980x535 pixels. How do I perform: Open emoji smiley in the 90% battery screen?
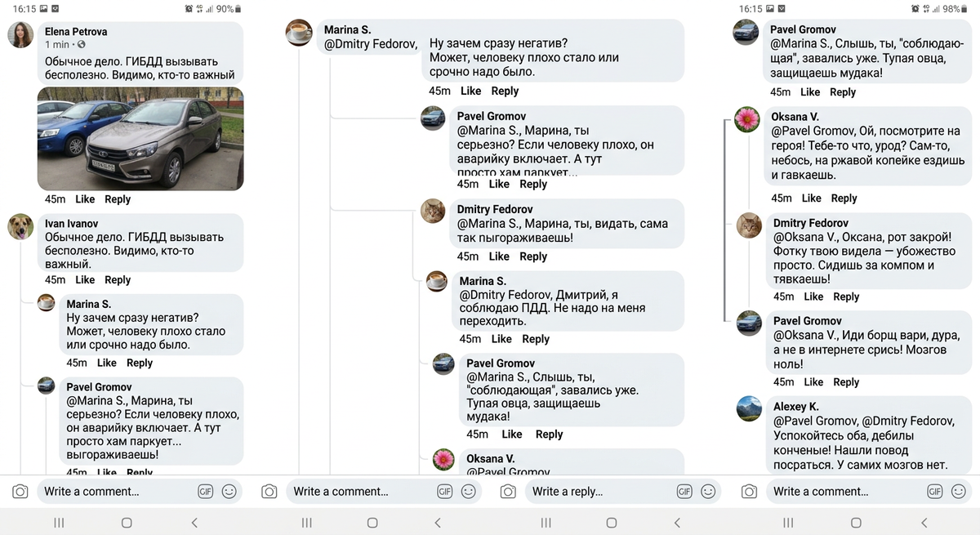pyautogui.click(x=229, y=492)
